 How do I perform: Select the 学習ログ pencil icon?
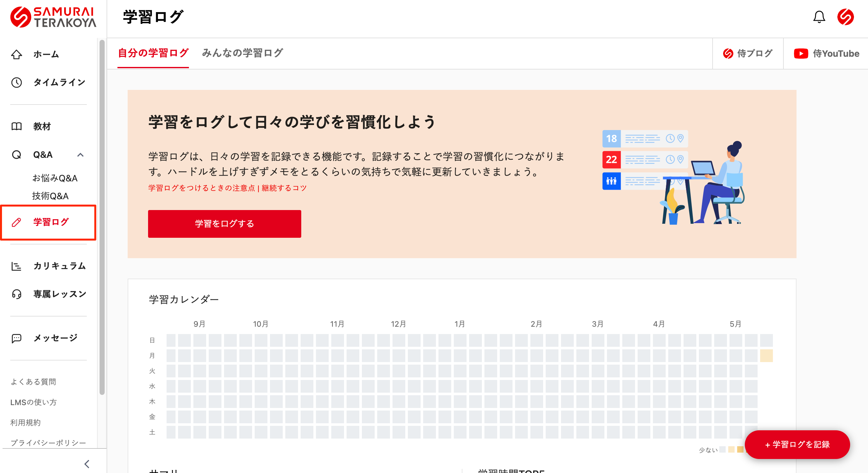point(16,222)
